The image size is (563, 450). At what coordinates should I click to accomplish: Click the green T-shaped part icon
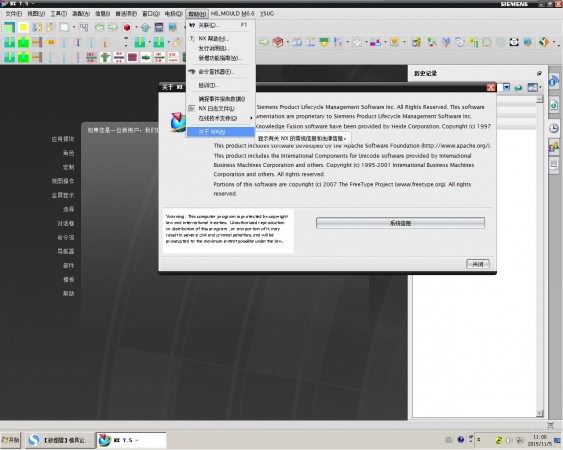[x=105, y=57]
